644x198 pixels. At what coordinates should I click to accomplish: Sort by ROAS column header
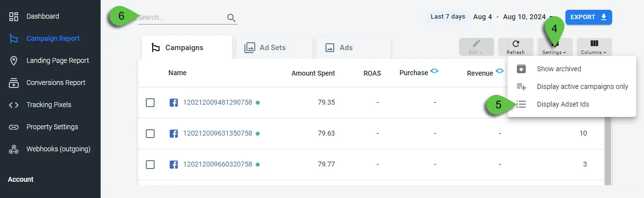coord(372,73)
